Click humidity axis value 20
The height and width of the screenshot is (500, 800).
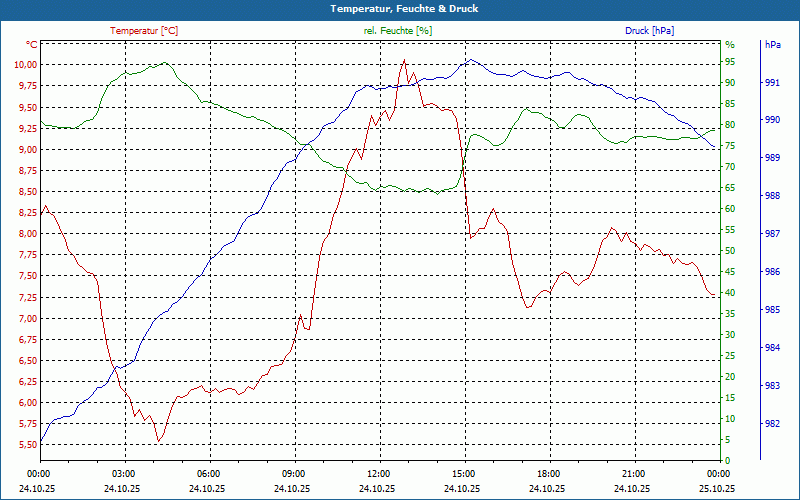pyautogui.click(x=730, y=377)
